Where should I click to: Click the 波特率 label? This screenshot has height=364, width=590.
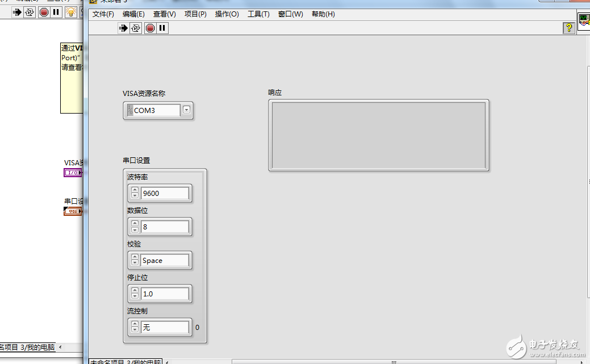(137, 177)
